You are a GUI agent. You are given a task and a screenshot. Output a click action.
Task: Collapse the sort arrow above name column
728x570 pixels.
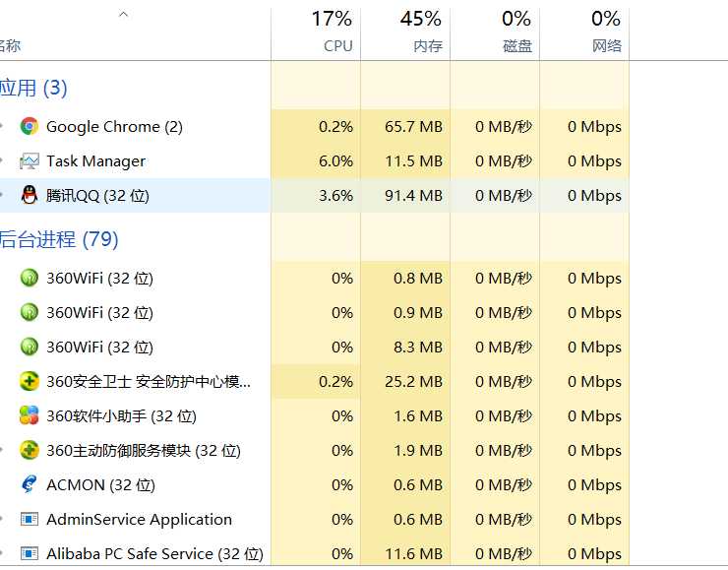[124, 14]
